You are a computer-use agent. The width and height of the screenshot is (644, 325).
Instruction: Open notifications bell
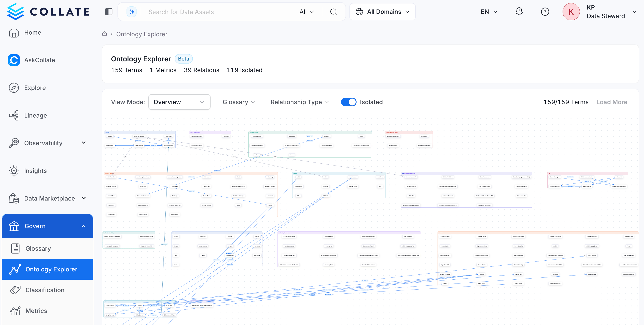519,11
